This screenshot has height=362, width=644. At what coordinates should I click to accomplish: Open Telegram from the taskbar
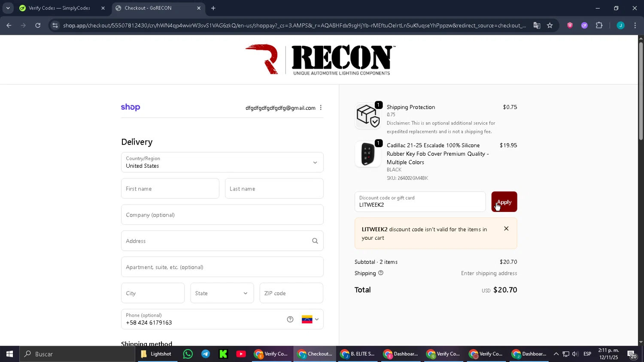coord(206,354)
